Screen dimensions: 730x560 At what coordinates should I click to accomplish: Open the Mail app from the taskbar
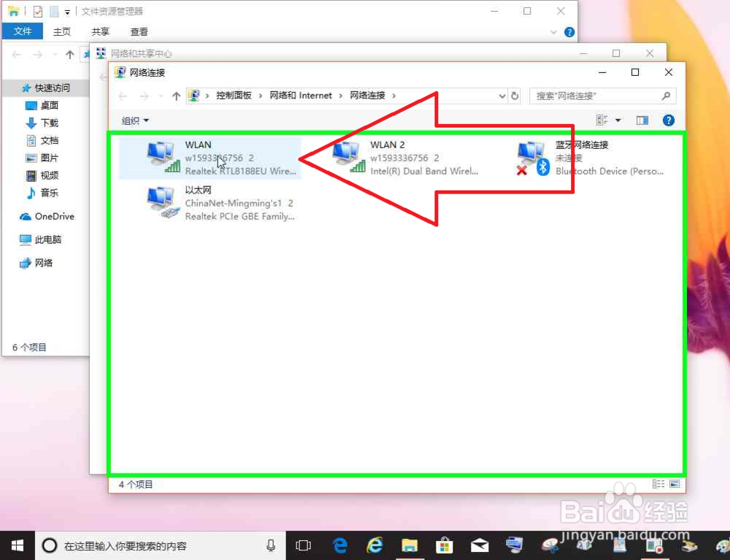pos(480,545)
